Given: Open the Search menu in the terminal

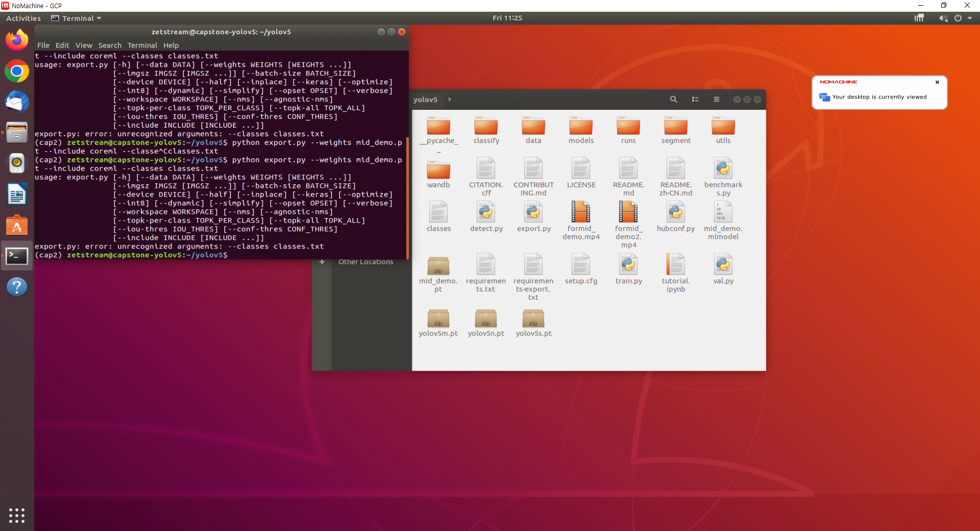Looking at the screenshot, I should click(x=110, y=45).
